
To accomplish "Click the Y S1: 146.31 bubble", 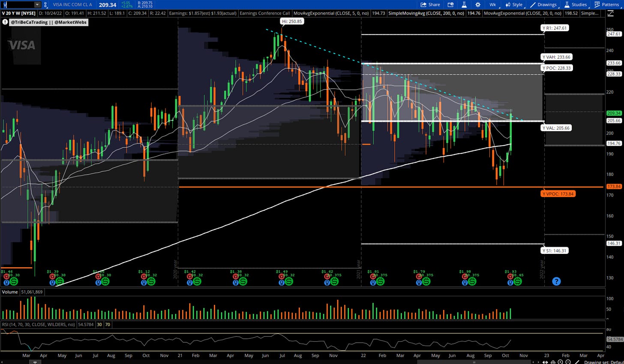I will [555, 251].
